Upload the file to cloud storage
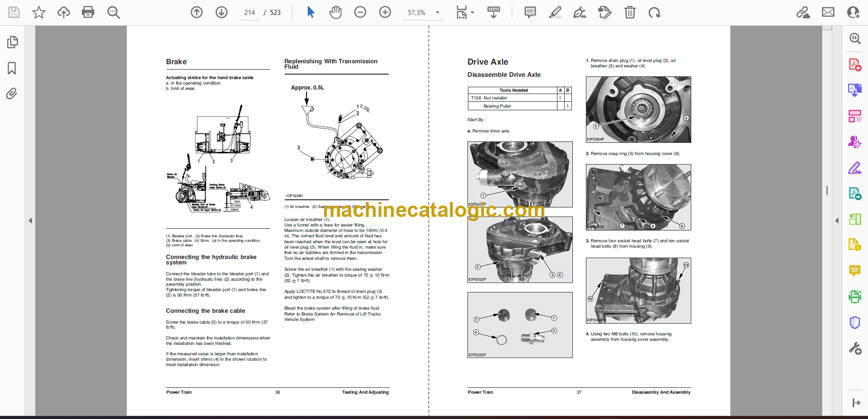868x419 pixels. point(64,12)
